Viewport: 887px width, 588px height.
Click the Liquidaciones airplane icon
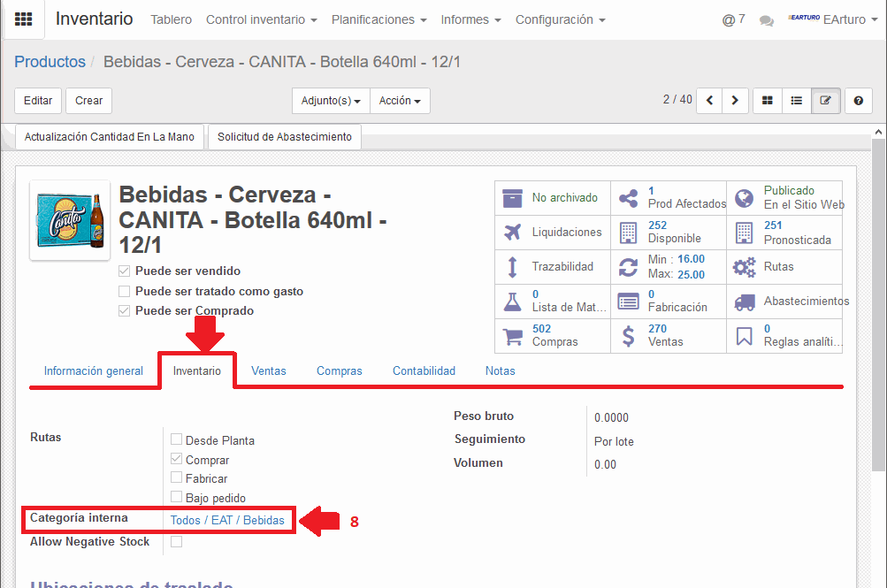pos(513,233)
